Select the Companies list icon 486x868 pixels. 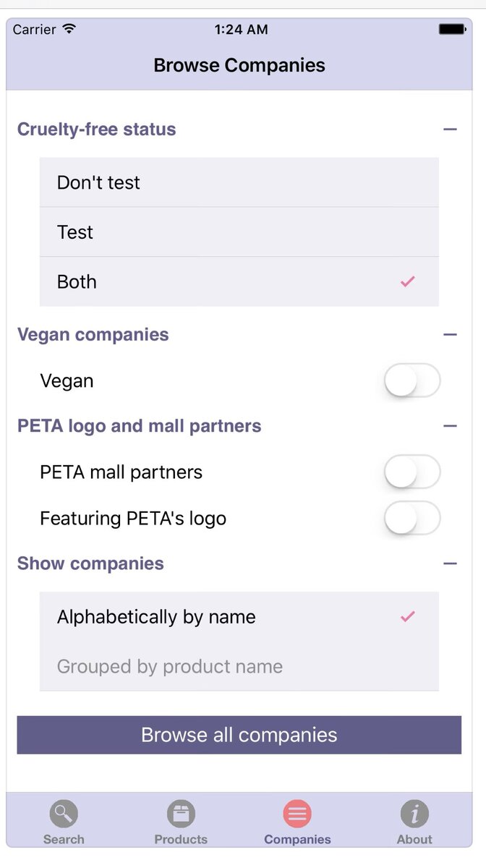click(297, 814)
